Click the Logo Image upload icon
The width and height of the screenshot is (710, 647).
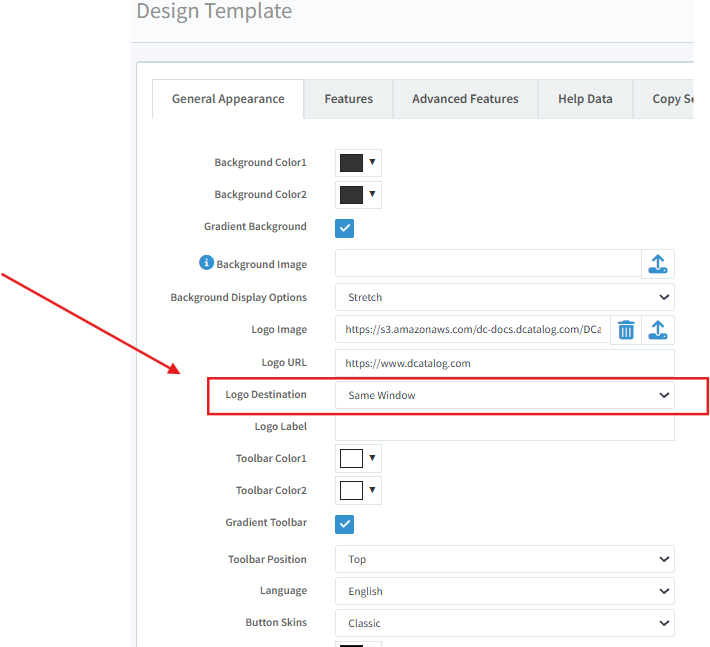[x=657, y=329]
